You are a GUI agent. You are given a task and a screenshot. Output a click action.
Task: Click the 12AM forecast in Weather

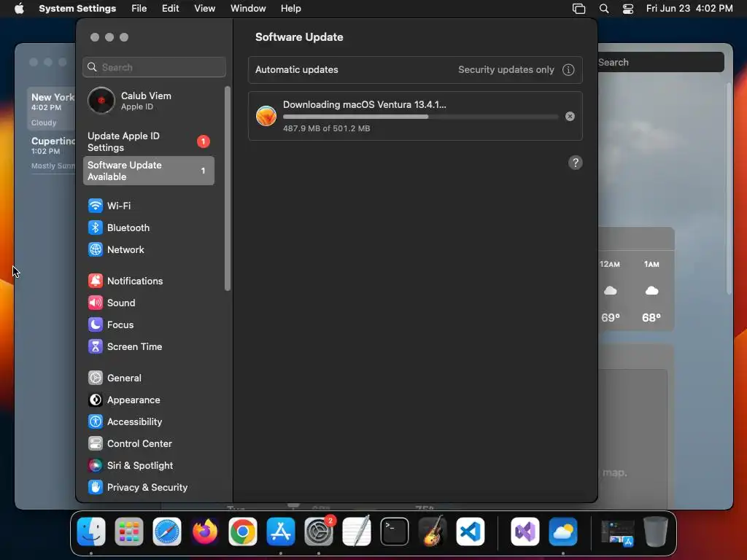(x=611, y=291)
